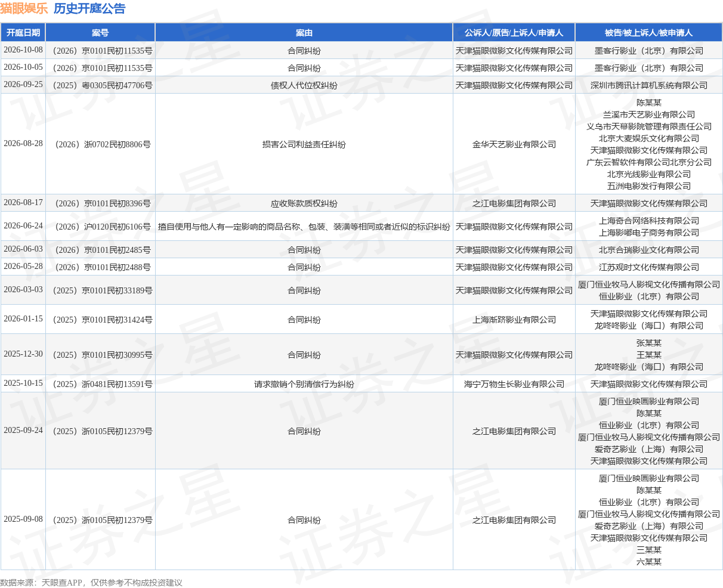Select the 损害公司利益责任纠纷 cell
This screenshot has width=723, height=588.
(304, 144)
